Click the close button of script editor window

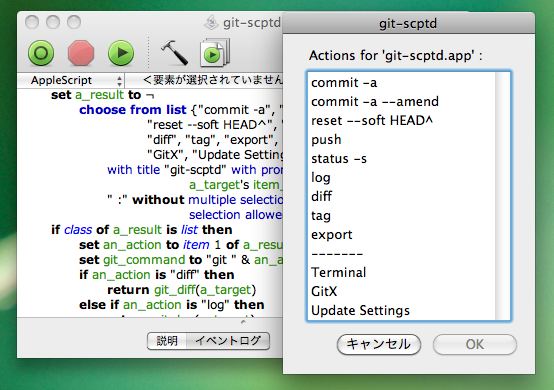click(32, 22)
